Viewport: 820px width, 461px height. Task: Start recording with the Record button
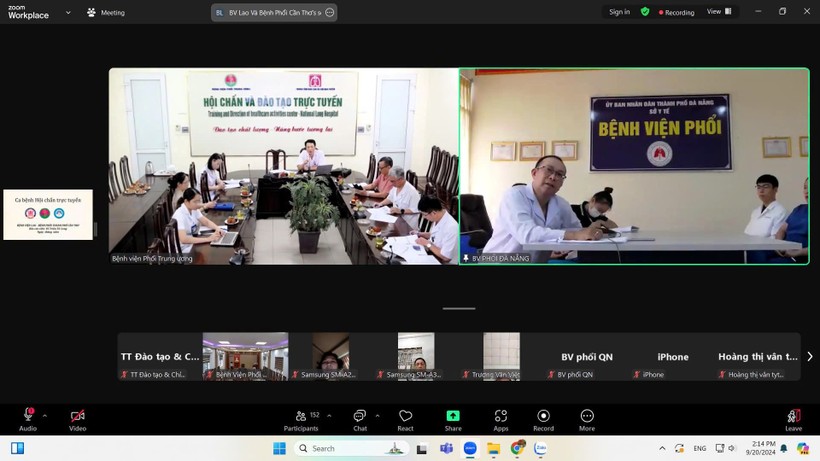point(543,419)
